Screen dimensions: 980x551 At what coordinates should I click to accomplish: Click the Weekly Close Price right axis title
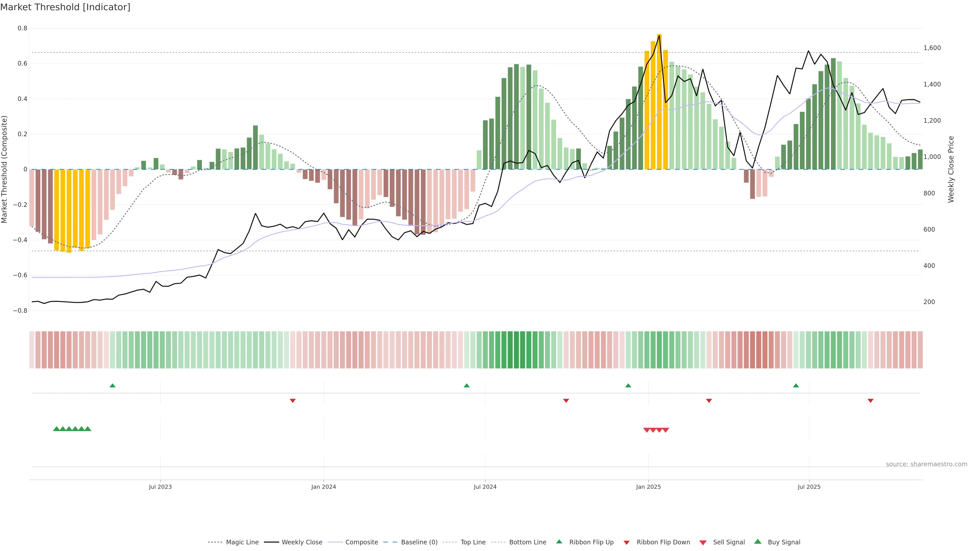pos(951,169)
